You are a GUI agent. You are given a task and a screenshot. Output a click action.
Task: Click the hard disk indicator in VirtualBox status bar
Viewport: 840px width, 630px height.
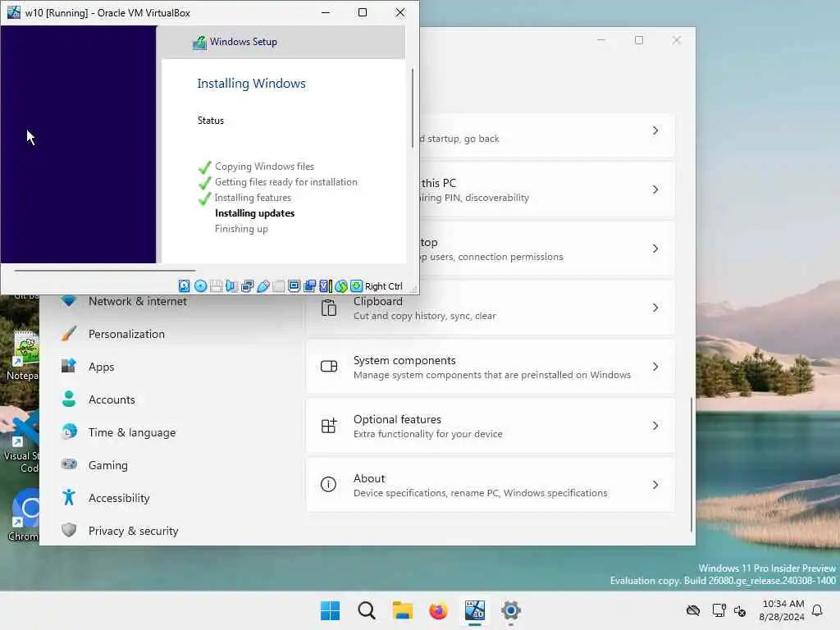pyautogui.click(x=185, y=286)
